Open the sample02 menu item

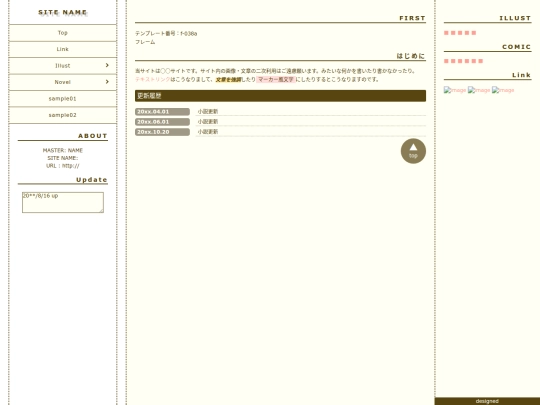63,115
